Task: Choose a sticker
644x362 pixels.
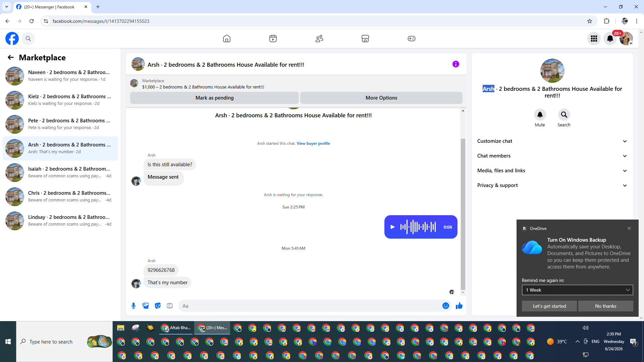Action: [x=158, y=306]
